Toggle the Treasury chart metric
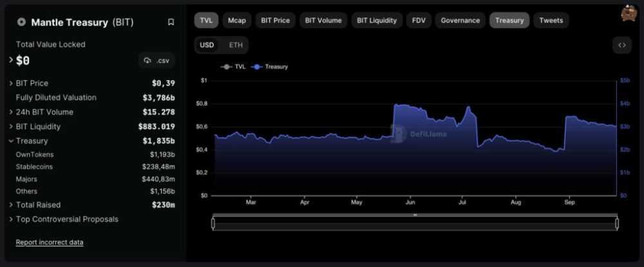Image resolution: width=644 pixels, height=267 pixels. (x=509, y=20)
